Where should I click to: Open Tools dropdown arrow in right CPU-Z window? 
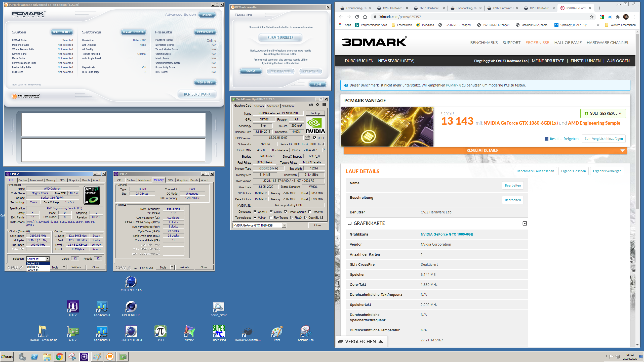(172, 267)
